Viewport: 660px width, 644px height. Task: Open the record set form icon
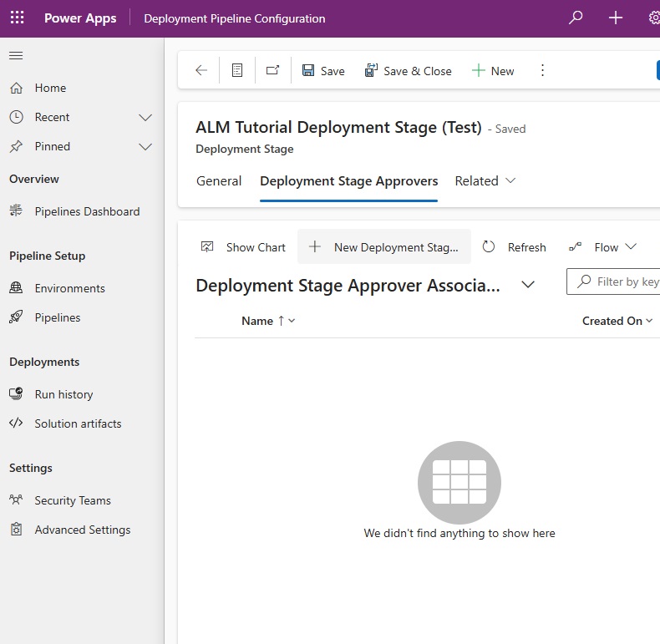(x=237, y=70)
